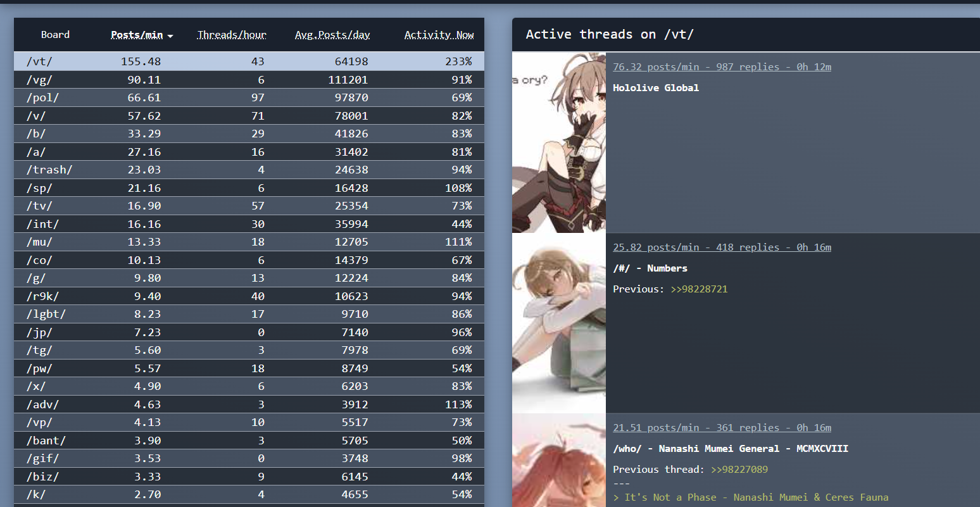Click the 4655 average posts value for /k/
Image resolution: width=980 pixels, height=507 pixels.
coord(355,494)
